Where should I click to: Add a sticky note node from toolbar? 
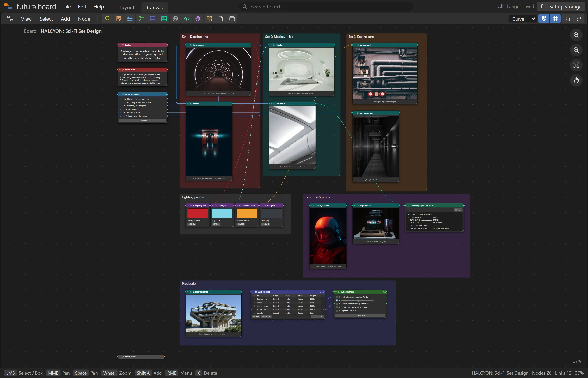click(118, 19)
